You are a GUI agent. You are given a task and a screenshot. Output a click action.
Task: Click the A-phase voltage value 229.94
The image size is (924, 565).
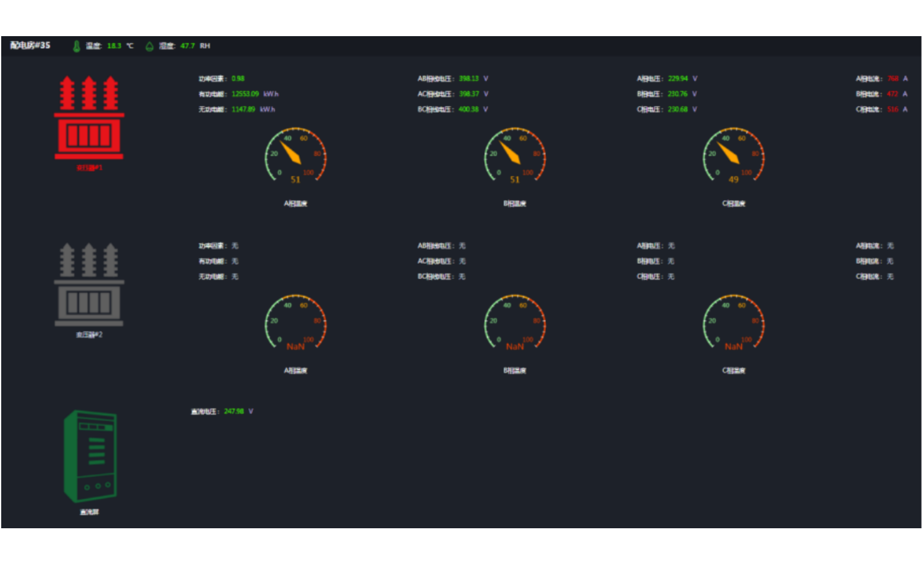[x=677, y=79]
